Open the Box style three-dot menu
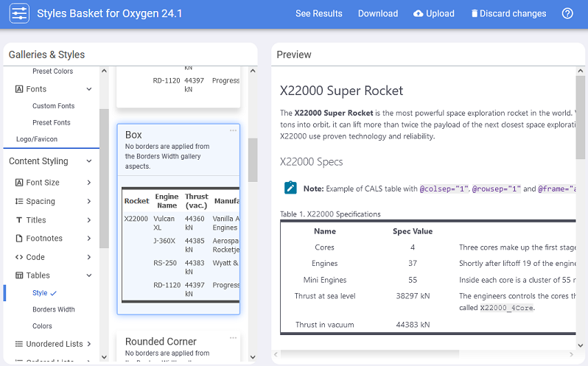The image size is (588, 366). (x=233, y=131)
